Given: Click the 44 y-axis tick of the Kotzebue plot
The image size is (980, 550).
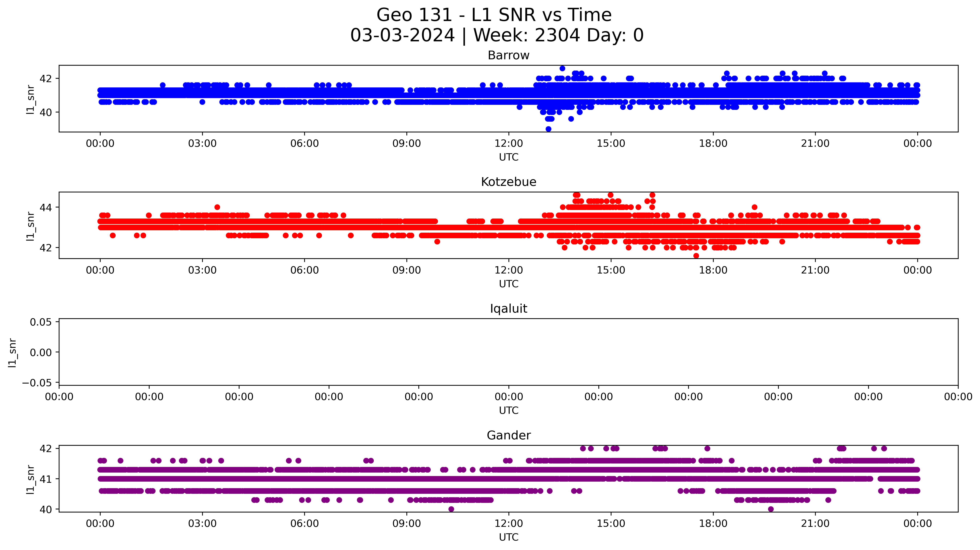Looking at the screenshot, I should [x=45, y=207].
